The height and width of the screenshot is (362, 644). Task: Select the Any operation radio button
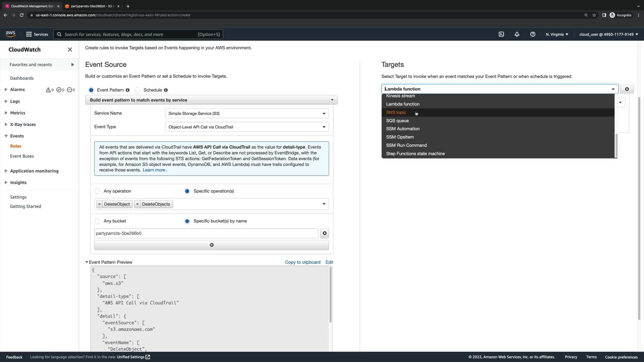(97, 191)
